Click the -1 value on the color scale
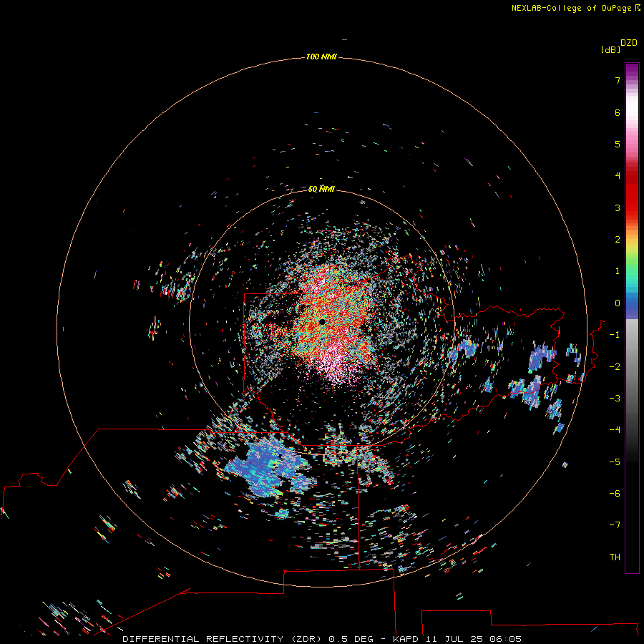This screenshot has height=644, width=644. click(x=615, y=335)
